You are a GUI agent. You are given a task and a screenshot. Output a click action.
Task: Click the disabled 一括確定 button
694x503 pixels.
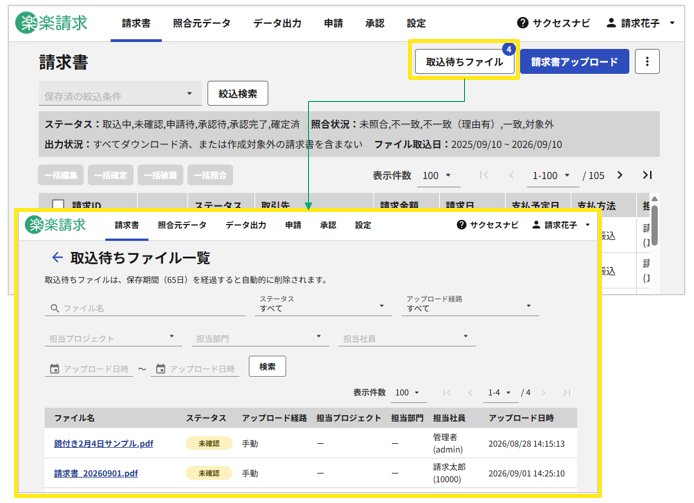tap(111, 175)
